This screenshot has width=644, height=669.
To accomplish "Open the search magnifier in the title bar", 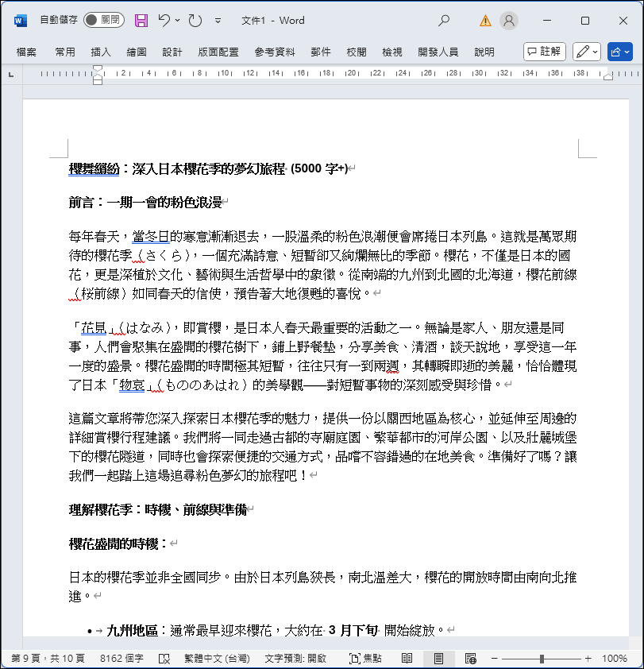I will (x=444, y=21).
